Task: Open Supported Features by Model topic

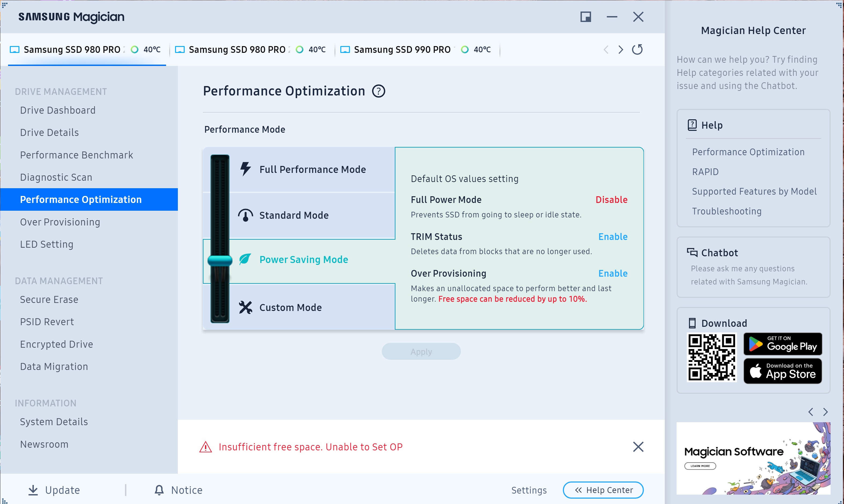Action: (x=754, y=191)
